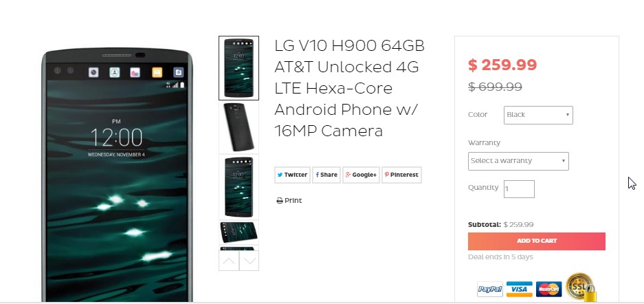Select first front-view phone thumbnail
The width and height of the screenshot is (644, 304).
pyautogui.click(x=238, y=68)
